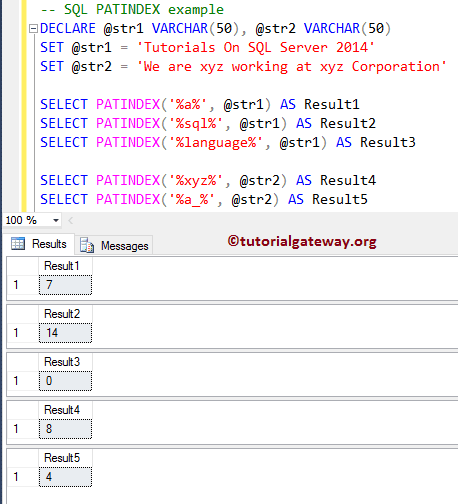
Task: Select the Result3 value cell 0
Action: [x=65, y=381]
